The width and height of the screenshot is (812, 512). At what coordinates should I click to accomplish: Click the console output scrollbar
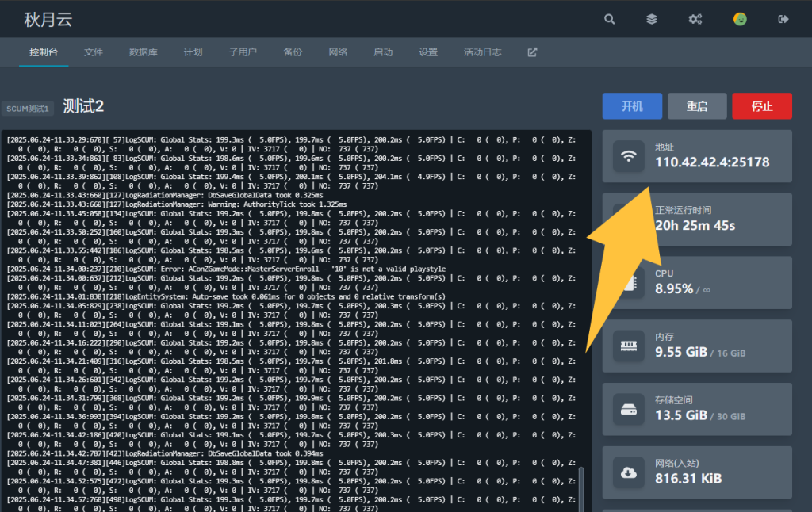[580, 487]
